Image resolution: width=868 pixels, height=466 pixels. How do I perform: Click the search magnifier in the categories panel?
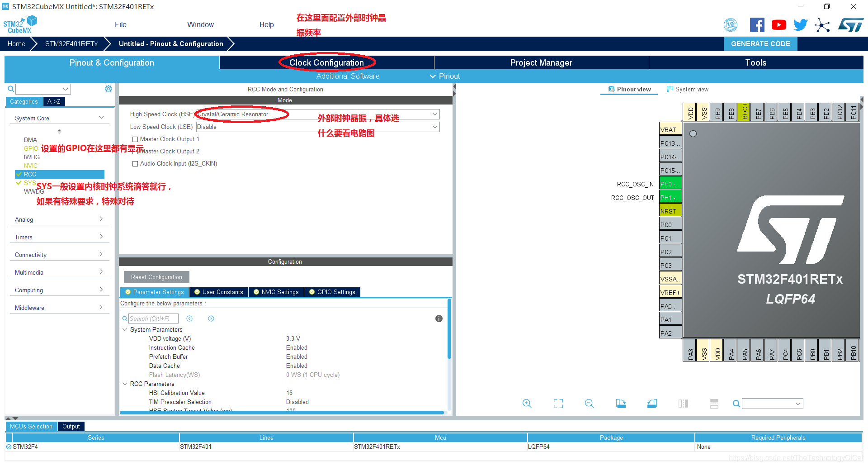click(11, 89)
